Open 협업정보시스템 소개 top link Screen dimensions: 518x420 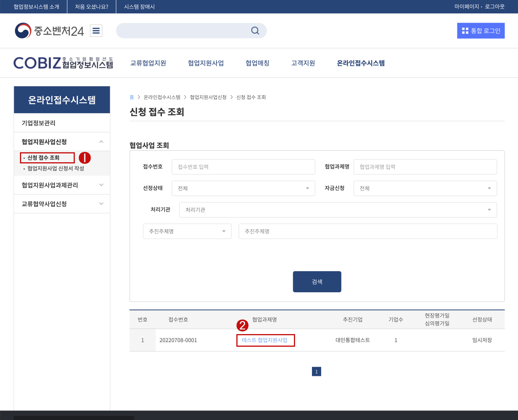pos(36,7)
